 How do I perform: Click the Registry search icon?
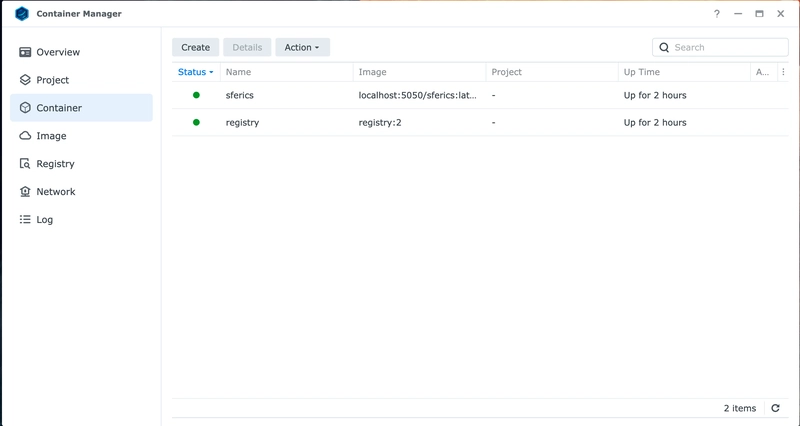point(25,164)
